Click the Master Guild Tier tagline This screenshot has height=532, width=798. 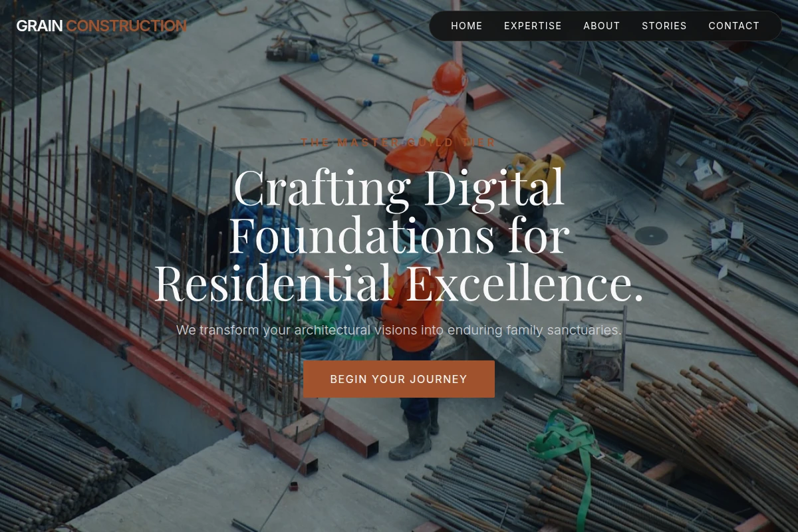399,142
